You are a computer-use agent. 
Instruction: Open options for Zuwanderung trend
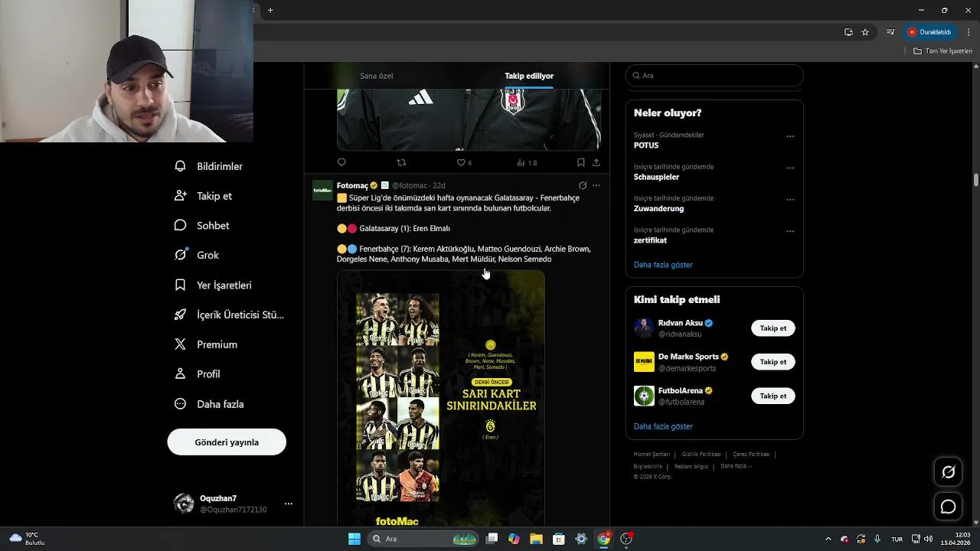[x=790, y=199]
